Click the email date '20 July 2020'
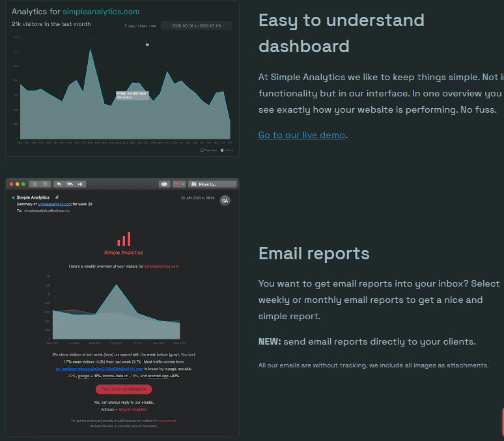This screenshot has height=441, width=504. (x=198, y=198)
